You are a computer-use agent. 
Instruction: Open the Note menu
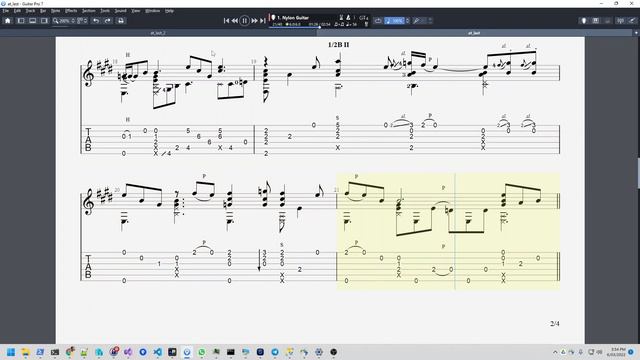56,11
